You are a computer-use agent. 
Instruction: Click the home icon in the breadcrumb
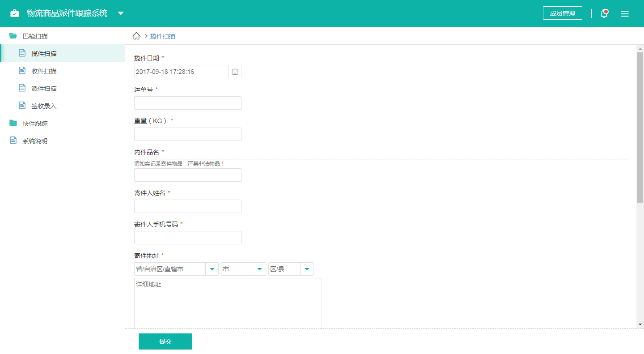[136, 35]
